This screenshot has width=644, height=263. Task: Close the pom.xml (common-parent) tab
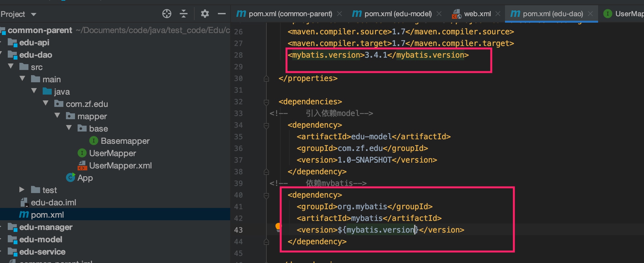339,14
